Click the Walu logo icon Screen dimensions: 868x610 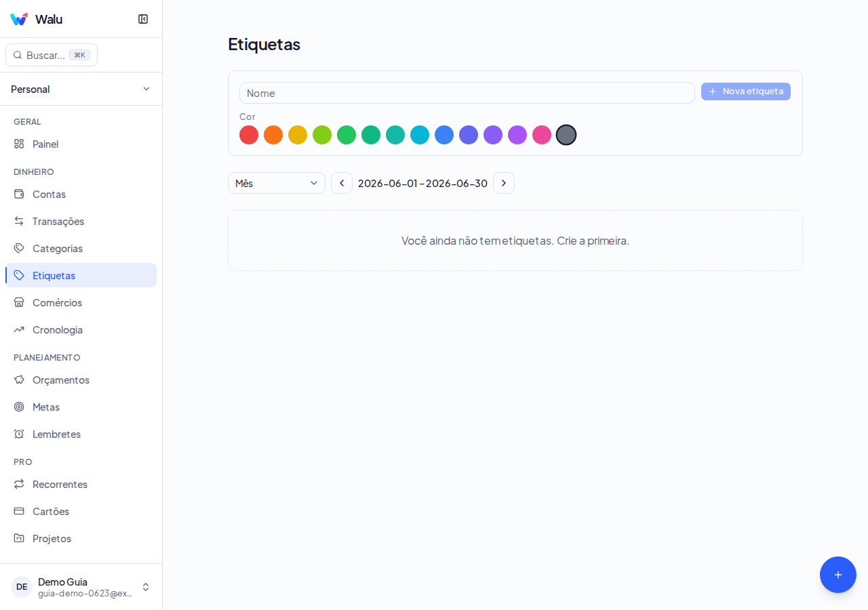[19, 19]
